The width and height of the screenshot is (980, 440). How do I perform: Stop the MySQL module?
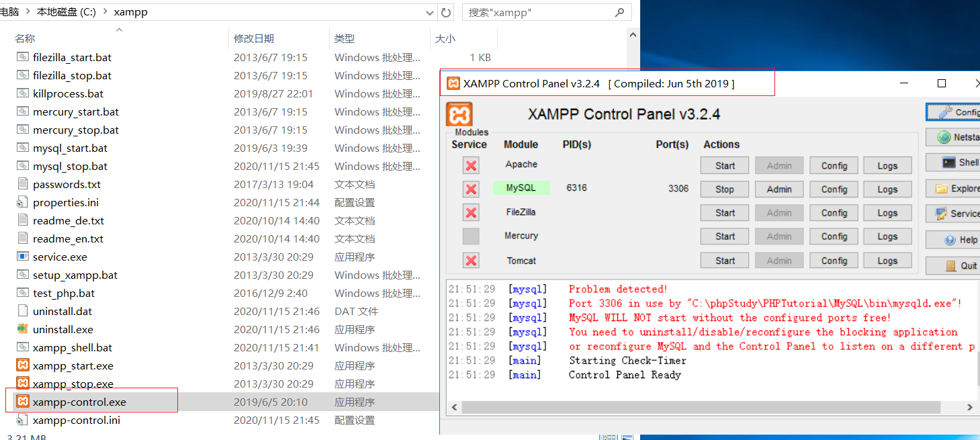(725, 189)
